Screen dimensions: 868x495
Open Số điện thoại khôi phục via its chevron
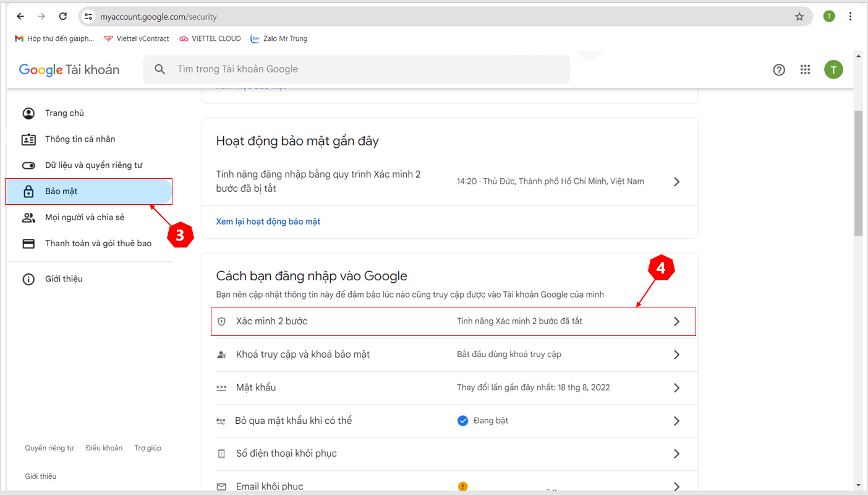pos(676,454)
